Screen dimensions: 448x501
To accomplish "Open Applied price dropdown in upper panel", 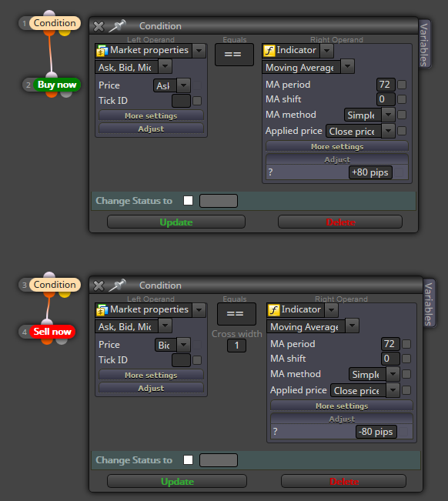I will click(388, 131).
